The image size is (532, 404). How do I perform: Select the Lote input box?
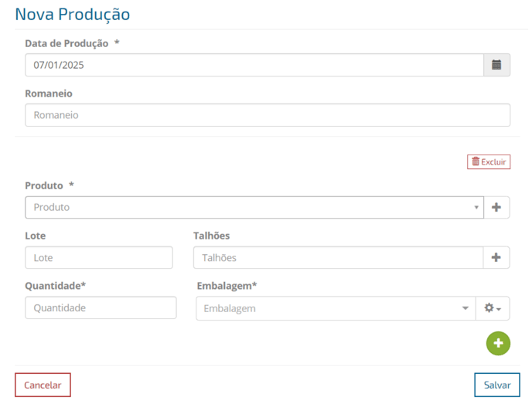pos(99,257)
